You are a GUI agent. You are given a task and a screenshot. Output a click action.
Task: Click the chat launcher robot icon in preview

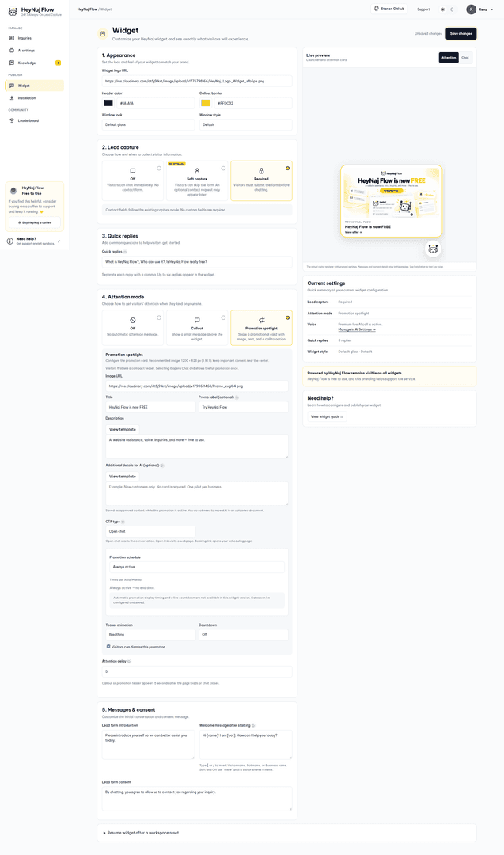(433, 249)
